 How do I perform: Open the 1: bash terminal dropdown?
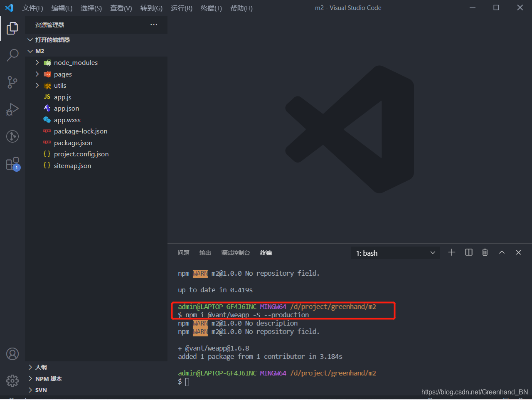pos(395,253)
